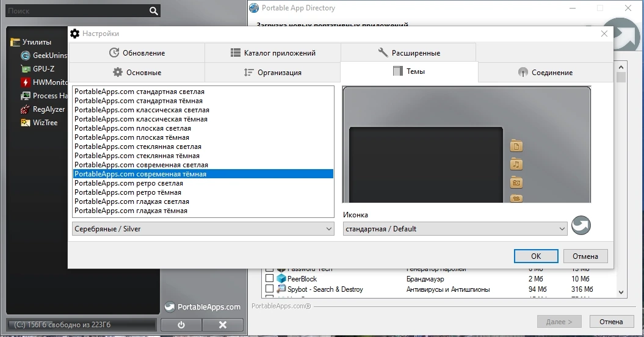Click the Spybot app icon in directory
Image resolution: width=644 pixels, height=337 pixels.
tap(281, 289)
